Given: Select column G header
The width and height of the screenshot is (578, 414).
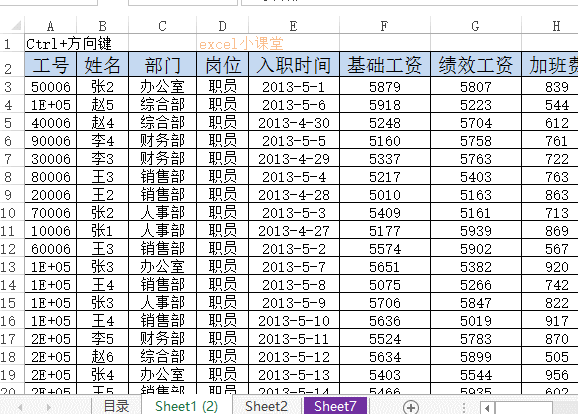Looking at the screenshot, I should click(476, 26).
